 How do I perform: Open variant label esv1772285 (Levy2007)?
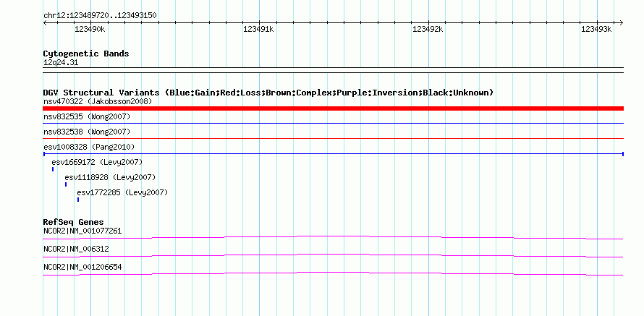[x=122, y=192]
